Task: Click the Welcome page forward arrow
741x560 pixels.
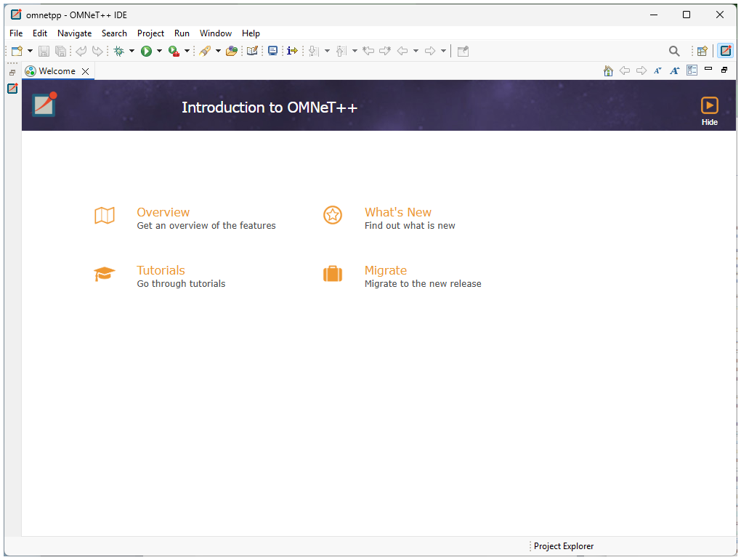Action: (x=641, y=71)
